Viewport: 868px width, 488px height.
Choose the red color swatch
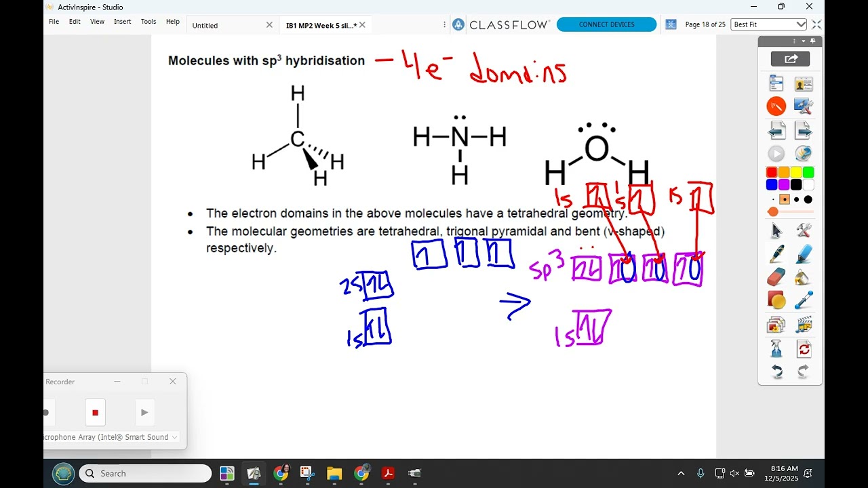(772, 173)
